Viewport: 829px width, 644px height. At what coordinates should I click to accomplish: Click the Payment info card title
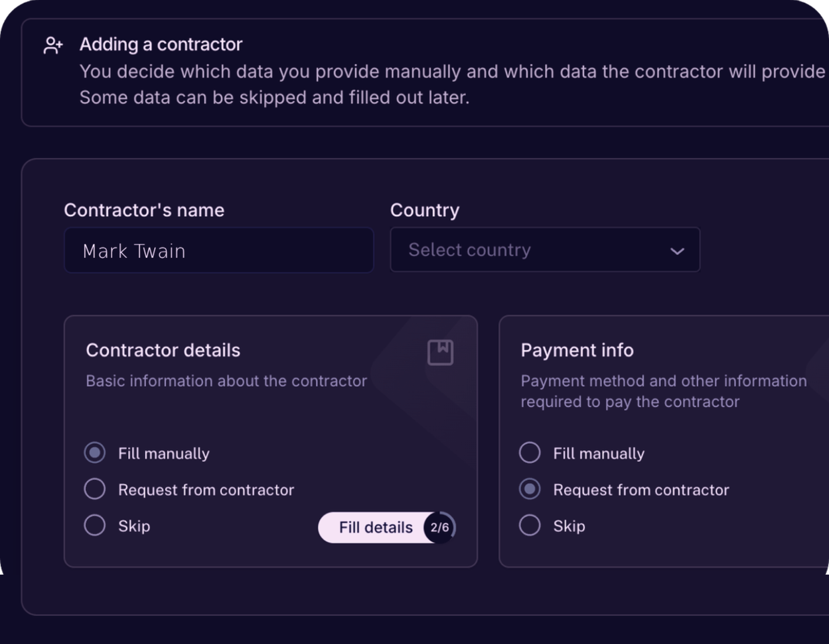[577, 350]
